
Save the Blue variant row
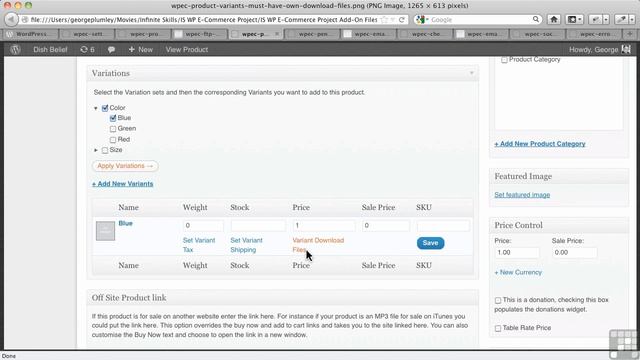(x=430, y=243)
